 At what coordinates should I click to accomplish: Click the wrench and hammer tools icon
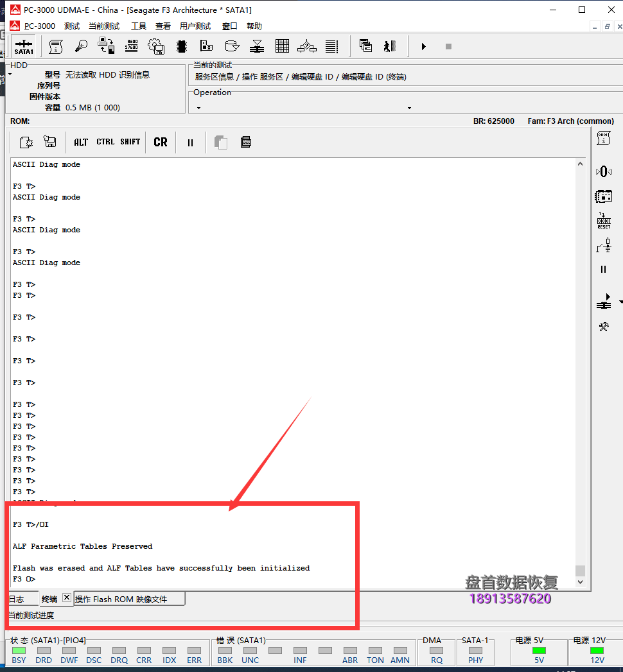(x=604, y=327)
